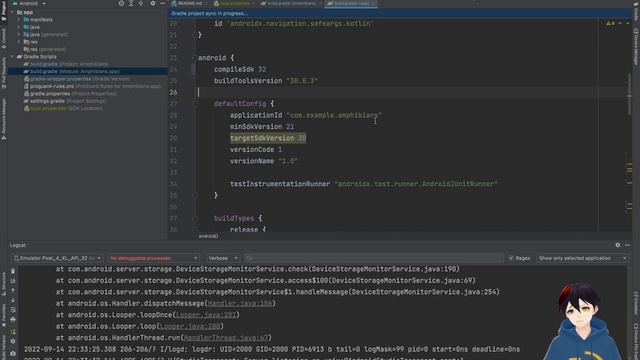The width and height of the screenshot is (640, 360).
Task: Collapse the Gradle Scripts node
Action: point(12,57)
